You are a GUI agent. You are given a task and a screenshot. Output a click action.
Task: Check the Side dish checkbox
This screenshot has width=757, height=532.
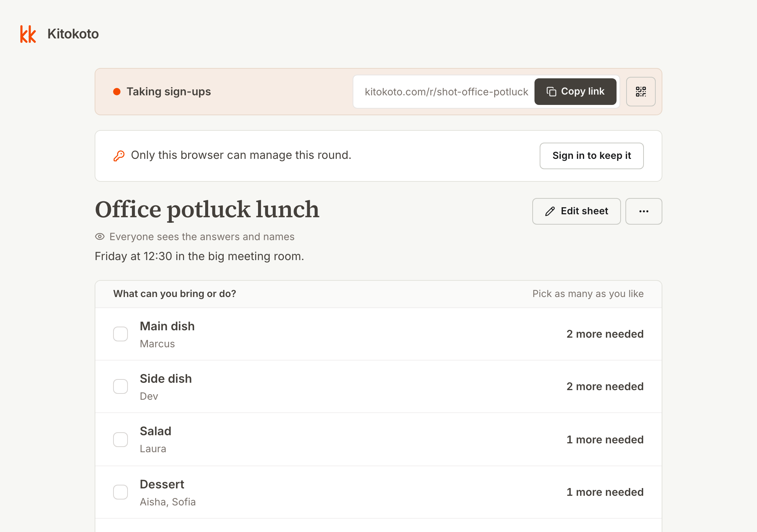(x=120, y=386)
